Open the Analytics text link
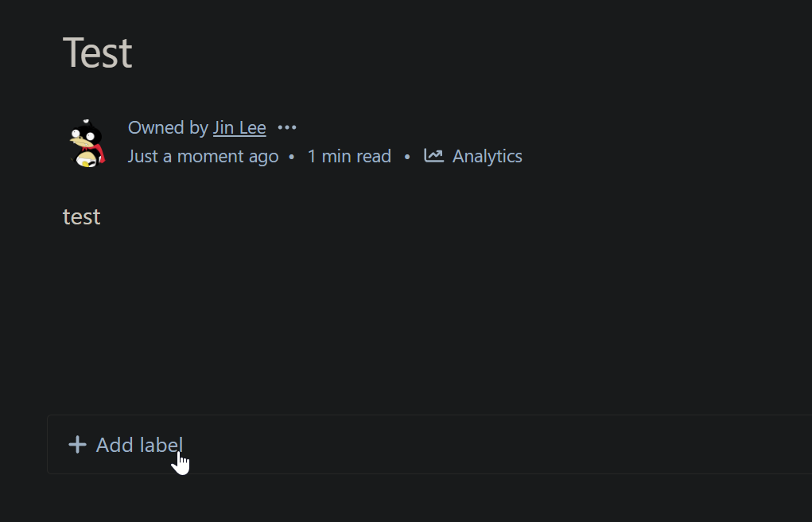This screenshot has height=522, width=812. tap(487, 156)
